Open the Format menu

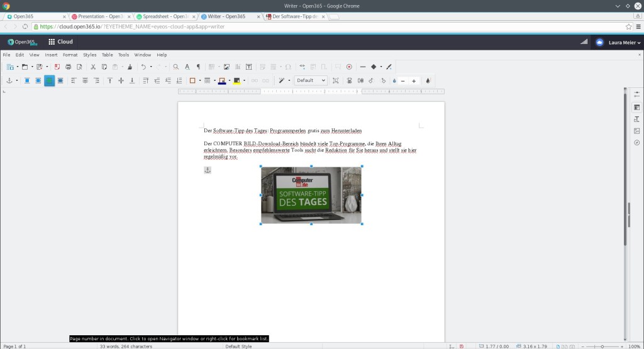tap(70, 55)
